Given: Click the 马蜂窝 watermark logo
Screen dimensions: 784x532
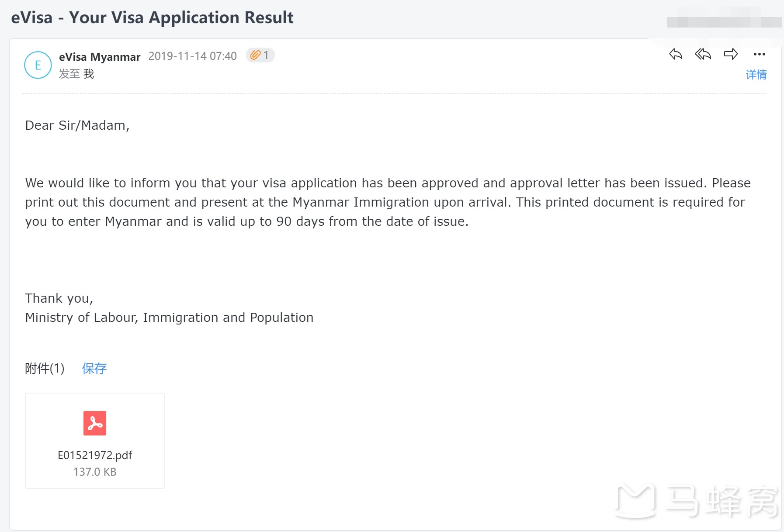Looking at the screenshot, I should point(697,501).
